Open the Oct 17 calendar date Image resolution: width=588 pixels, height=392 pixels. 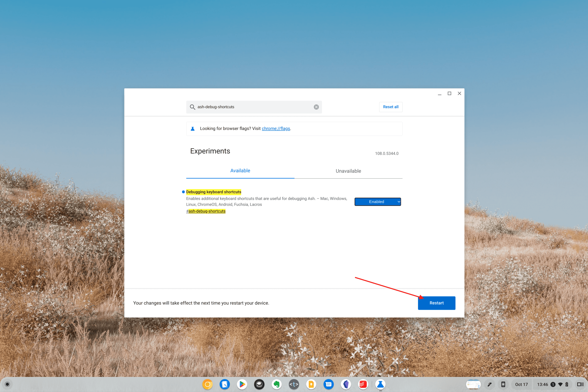[521, 384]
